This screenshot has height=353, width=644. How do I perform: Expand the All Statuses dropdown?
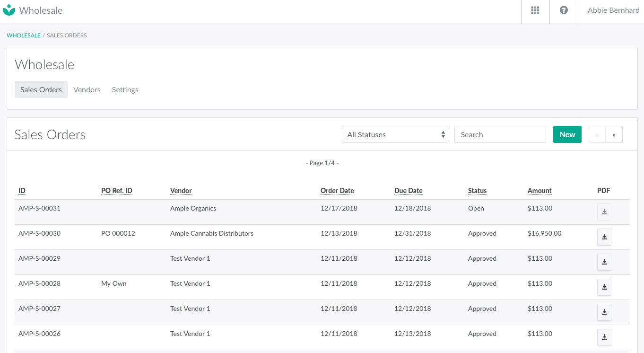(x=395, y=134)
